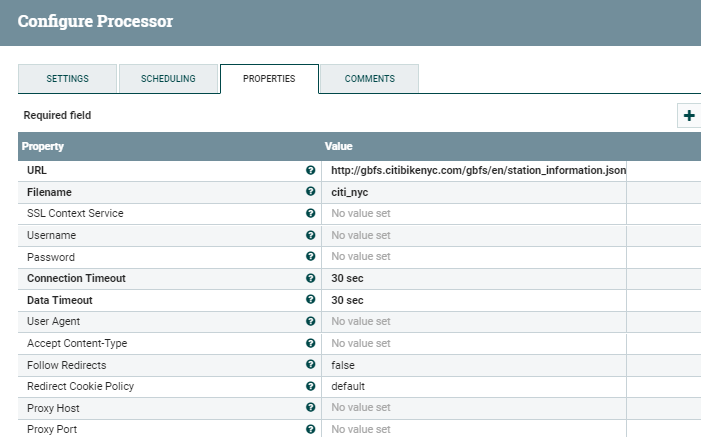Show help for SSL Context Service
Screen dimensions: 701x437
click(310, 213)
